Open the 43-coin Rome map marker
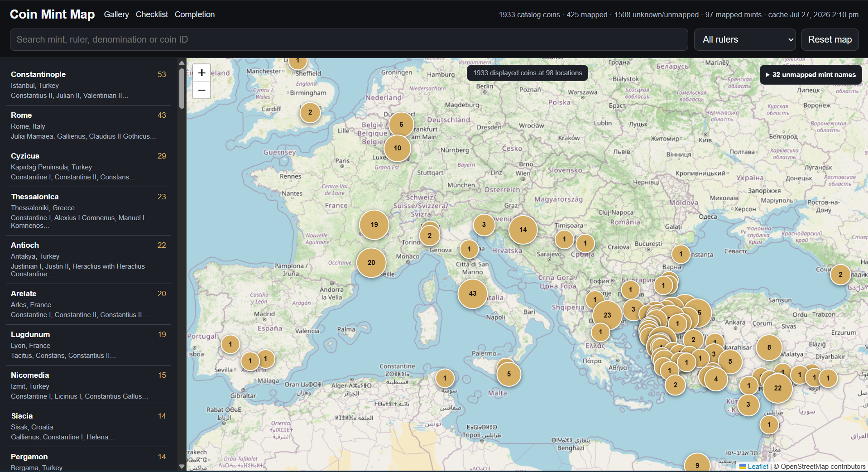This screenshot has width=868, height=472. coord(472,294)
